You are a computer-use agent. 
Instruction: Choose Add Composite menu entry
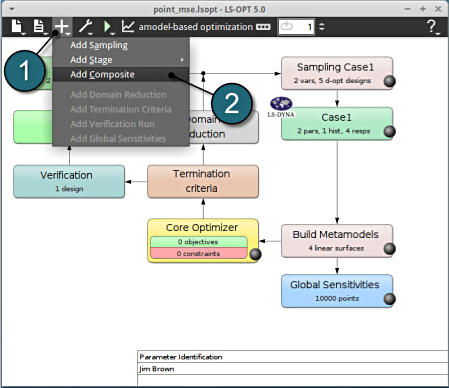(121, 74)
